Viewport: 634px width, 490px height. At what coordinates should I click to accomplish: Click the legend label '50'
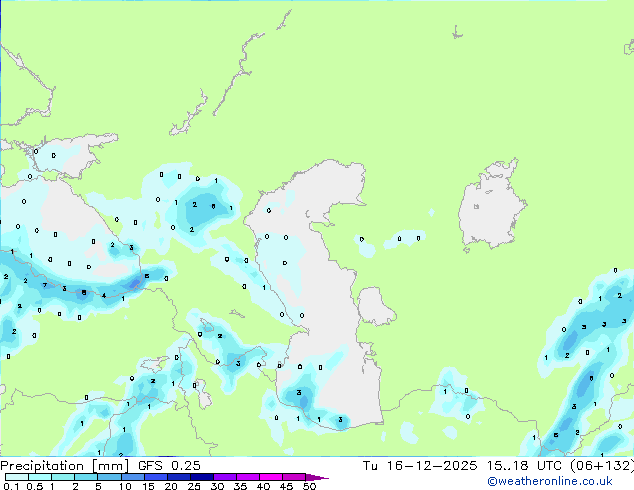click(310, 486)
